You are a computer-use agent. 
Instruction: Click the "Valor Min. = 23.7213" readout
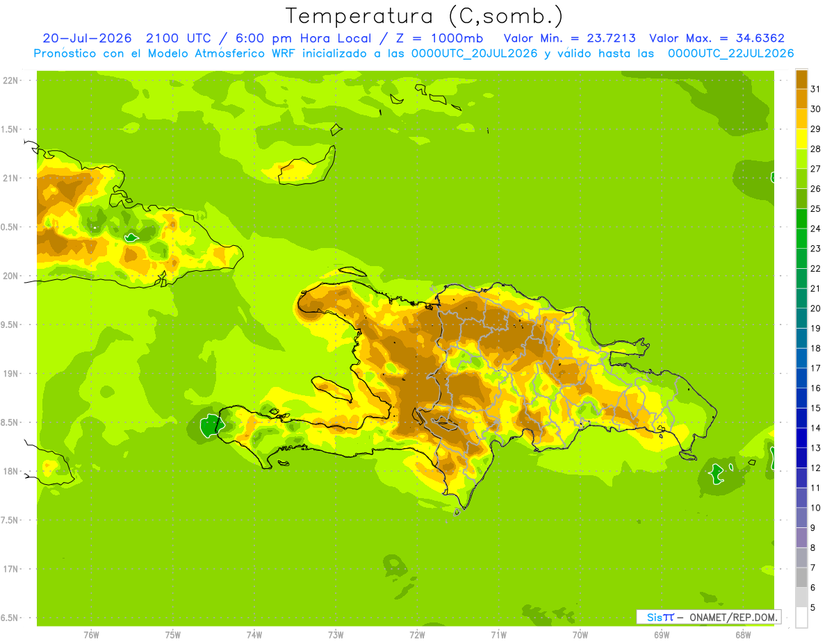pyautogui.click(x=569, y=38)
